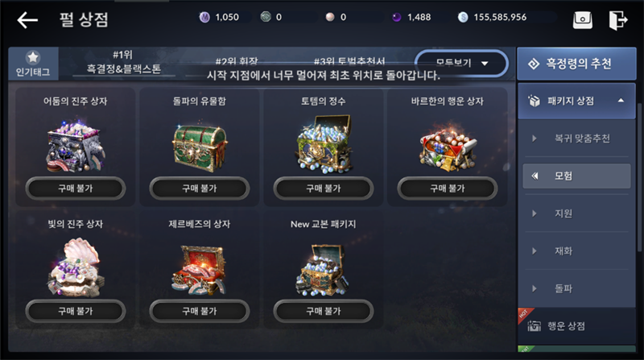Click 구매 불가 under 어둠의 진주 상자
Image resolution: width=644 pixels, height=360 pixels.
point(76,188)
